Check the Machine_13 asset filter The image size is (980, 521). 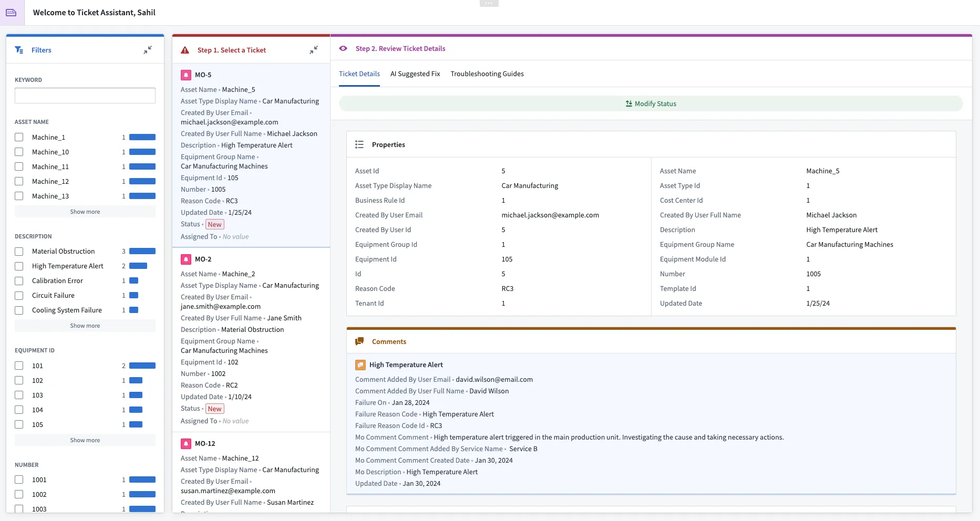coord(19,196)
